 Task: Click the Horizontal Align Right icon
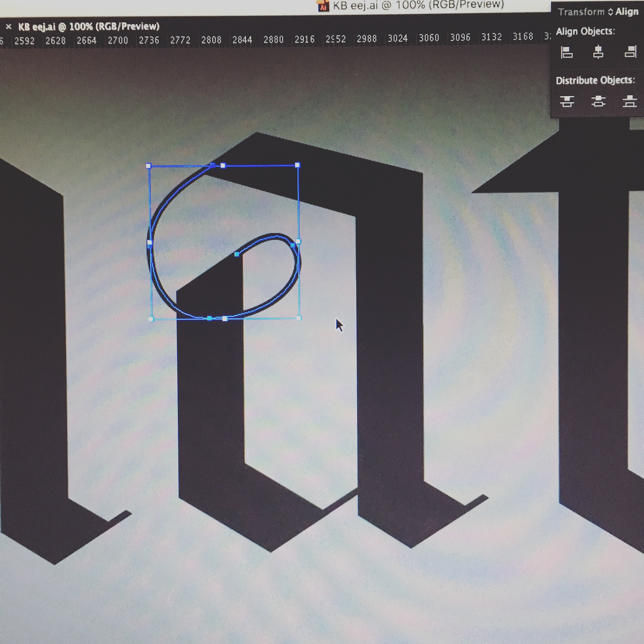630,52
